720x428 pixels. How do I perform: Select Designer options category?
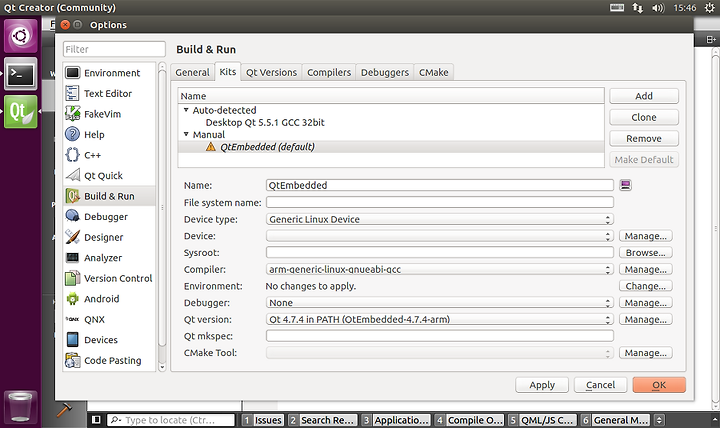(x=109, y=237)
